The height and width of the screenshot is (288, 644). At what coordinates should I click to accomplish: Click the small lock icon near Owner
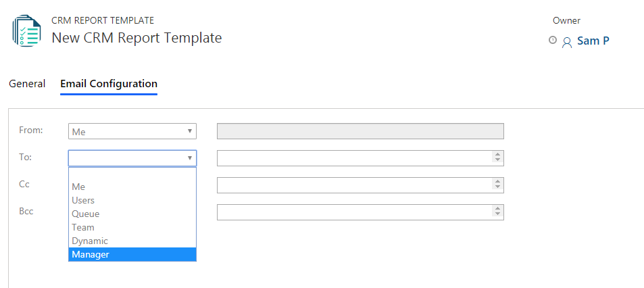[x=553, y=41]
